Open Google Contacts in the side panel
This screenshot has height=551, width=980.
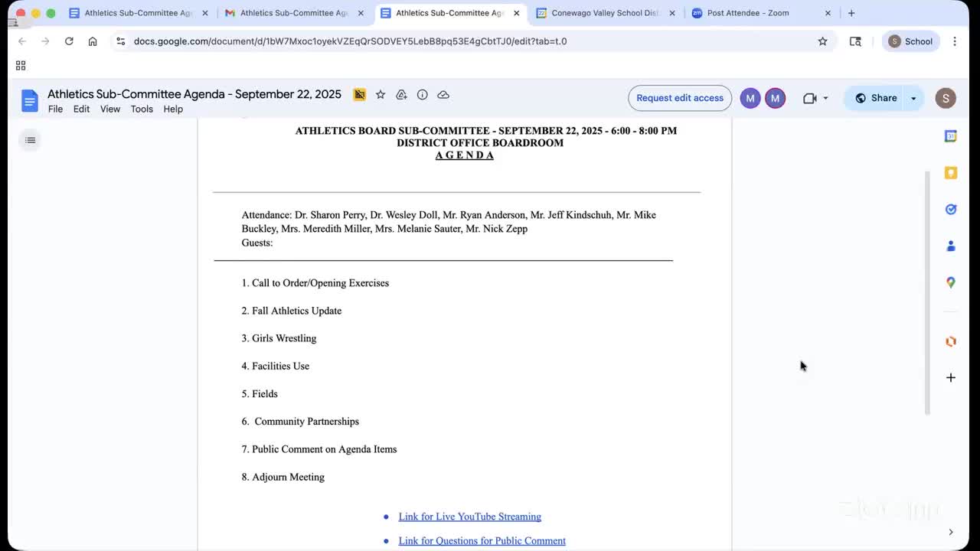click(x=951, y=246)
